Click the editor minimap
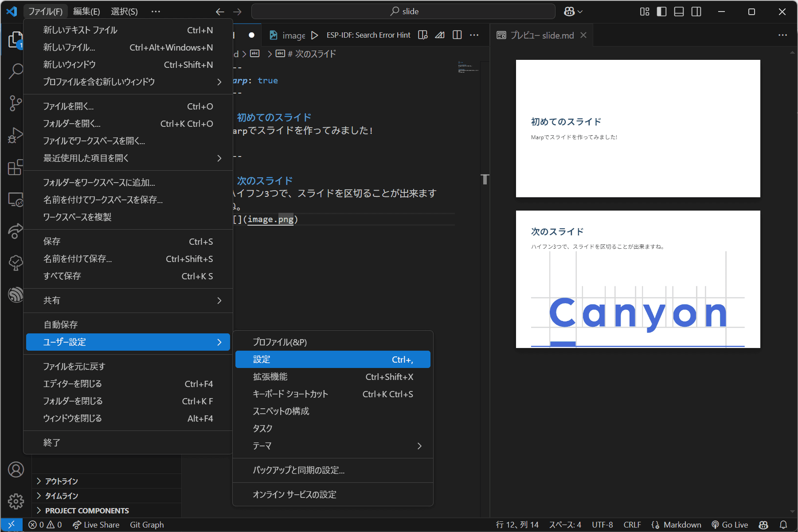Image resolution: width=798 pixels, height=532 pixels. [x=468, y=67]
